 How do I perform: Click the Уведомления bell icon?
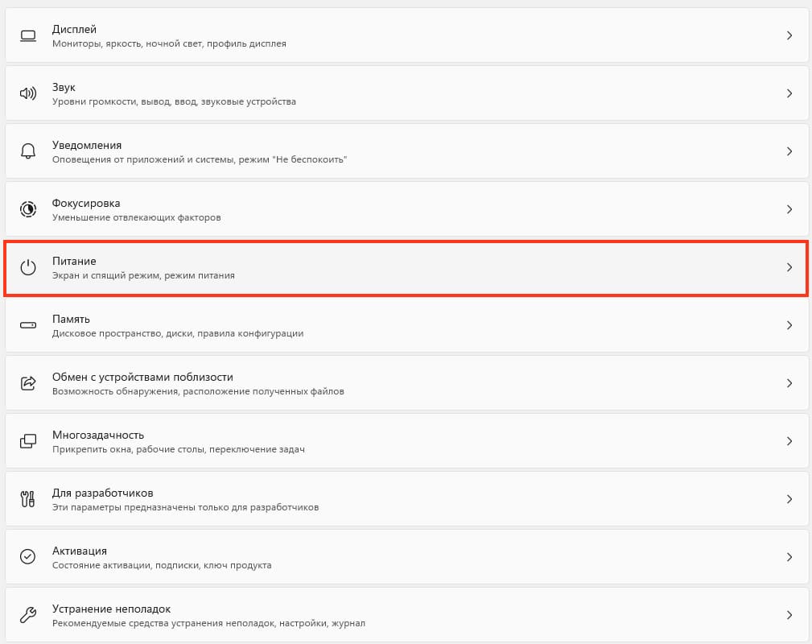(28, 151)
